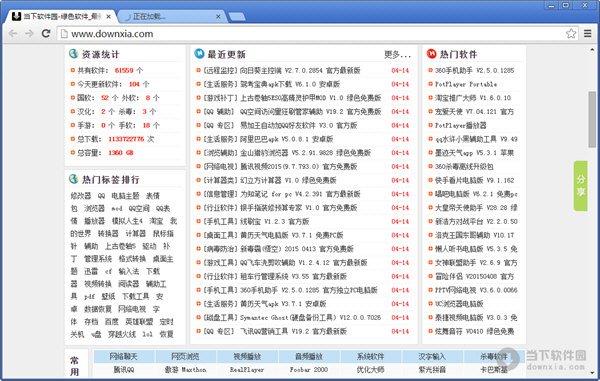The width and height of the screenshot is (600, 381).
Task: Select the 网络聊天 category tab
Action: click(123, 357)
